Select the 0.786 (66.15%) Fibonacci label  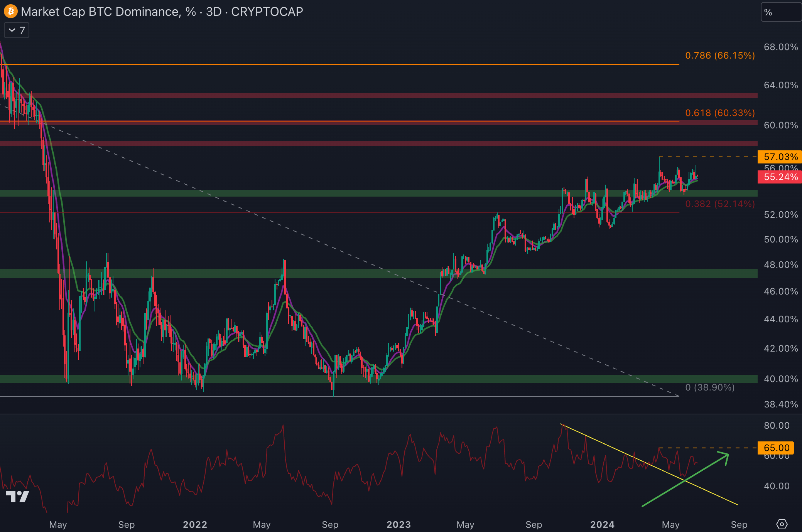coord(720,56)
